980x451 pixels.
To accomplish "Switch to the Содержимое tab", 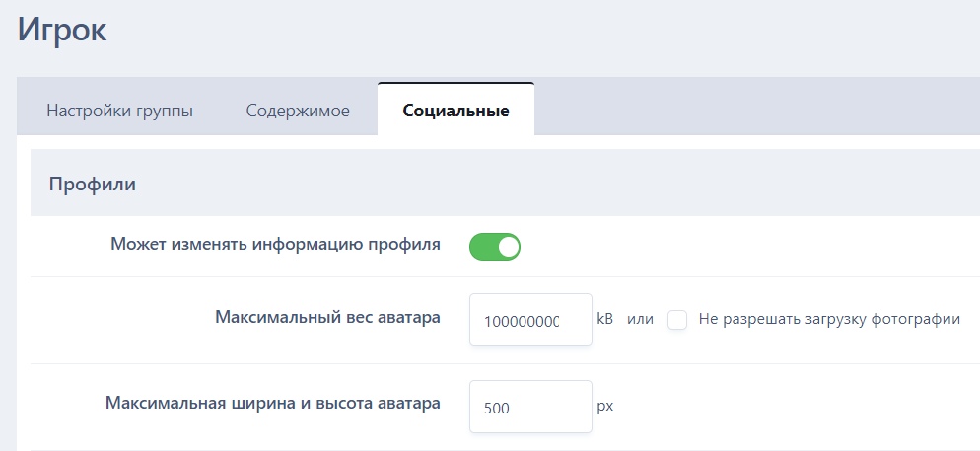I will 298,110.
